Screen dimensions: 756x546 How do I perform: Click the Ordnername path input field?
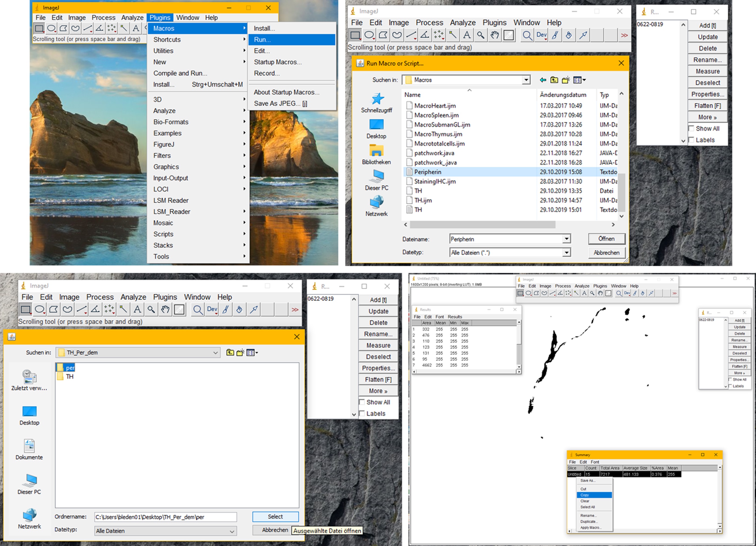[x=165, y=517]
